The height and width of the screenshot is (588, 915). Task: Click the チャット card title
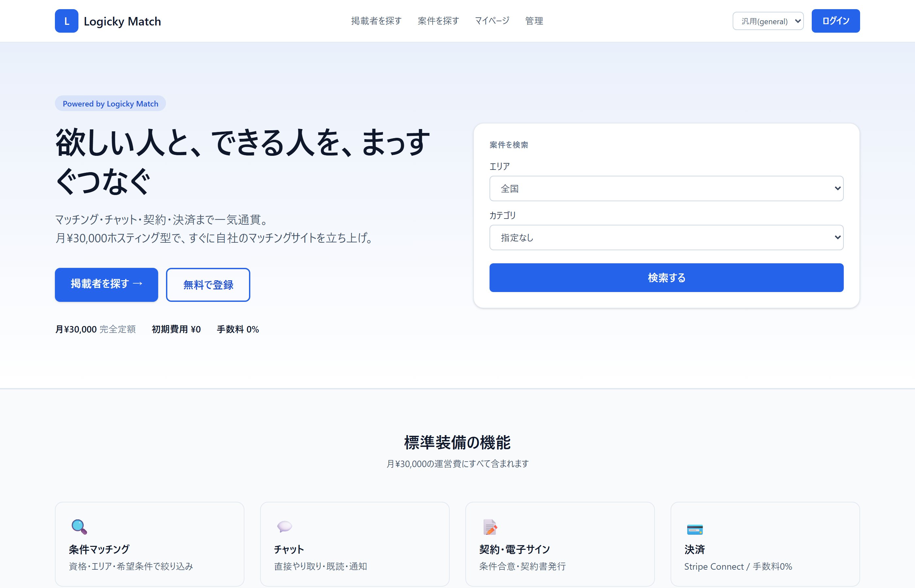[x=289, y=549]
